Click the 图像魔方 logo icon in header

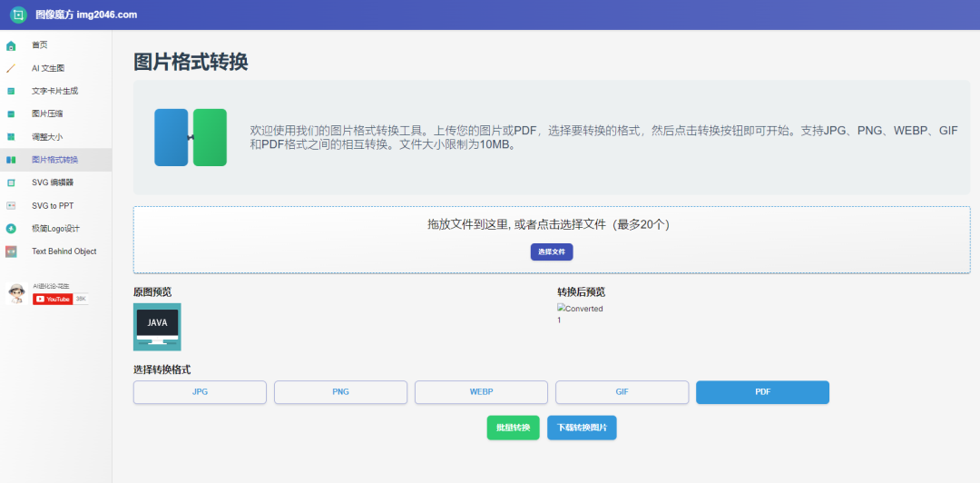(18, 15)
